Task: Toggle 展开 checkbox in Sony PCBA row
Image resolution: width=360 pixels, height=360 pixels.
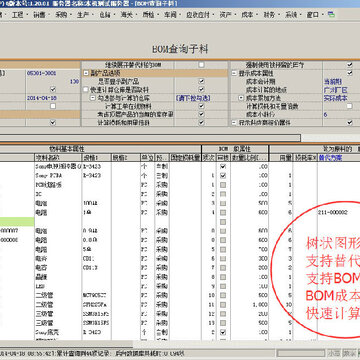Action: 223,175
